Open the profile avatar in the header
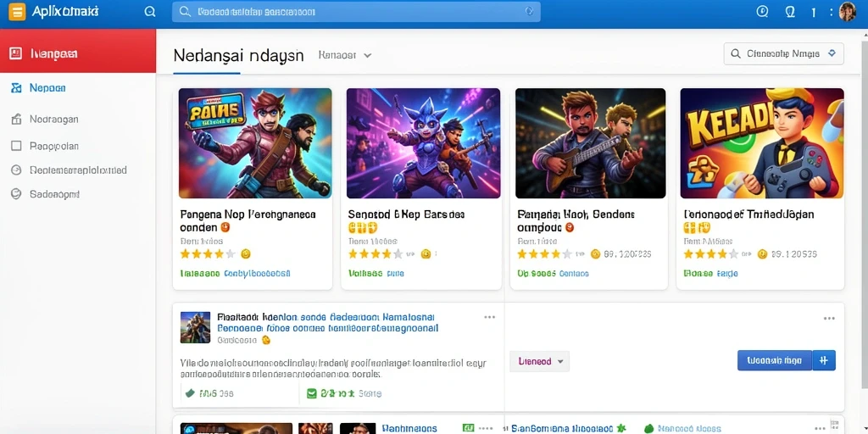The height and width of the screenshot is (434, 868). pos(848,12)
